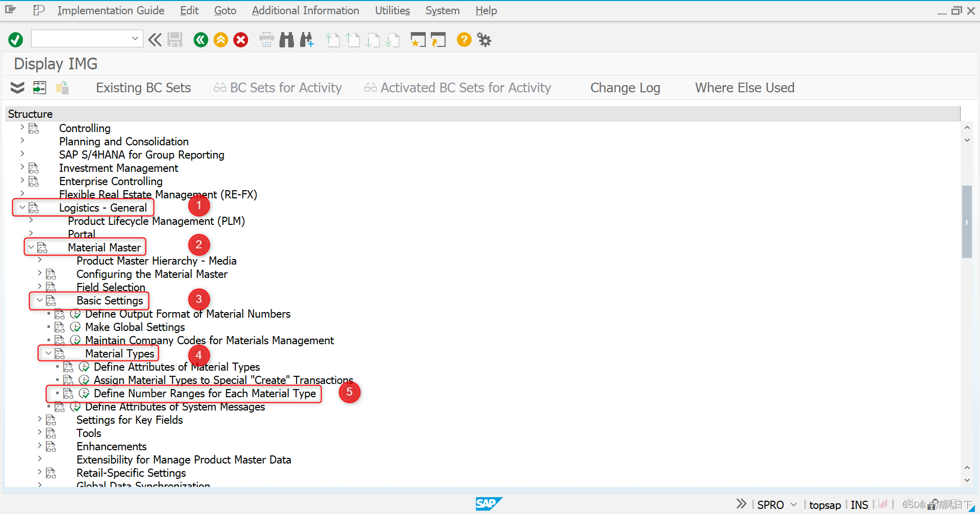Open the SPRO status bar dropdown
Viewport: 980px width, 514px height.
coord(794,504)
